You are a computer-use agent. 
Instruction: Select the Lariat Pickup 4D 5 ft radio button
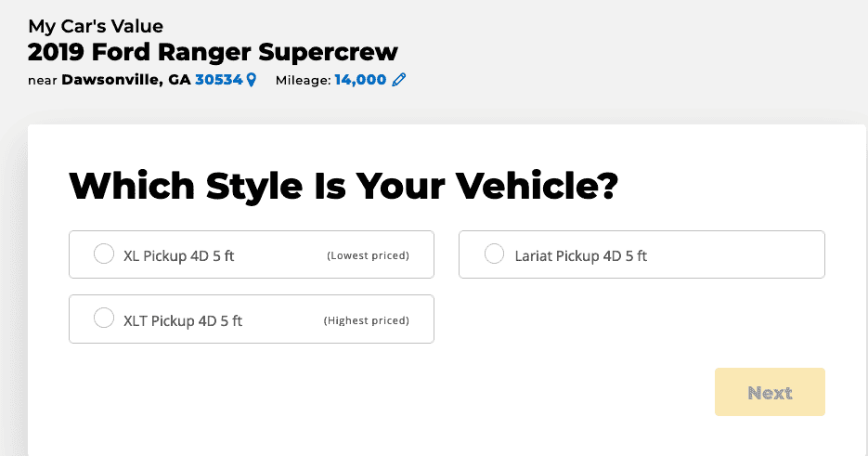[x=494, y=254]
